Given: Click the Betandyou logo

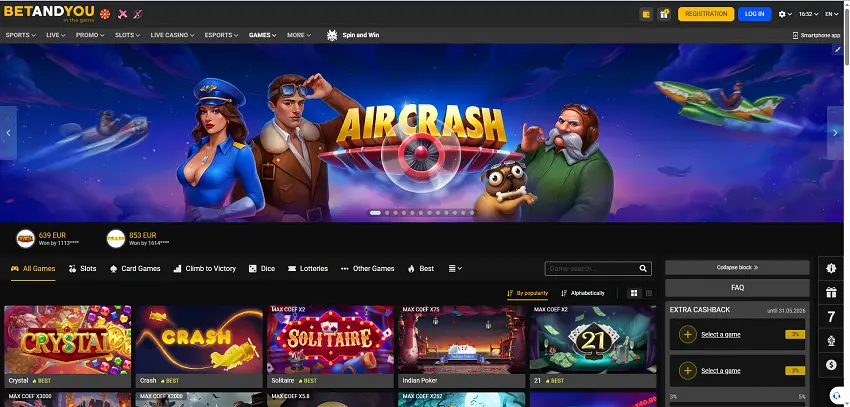Looking at the screenshot, I should 49,13.
